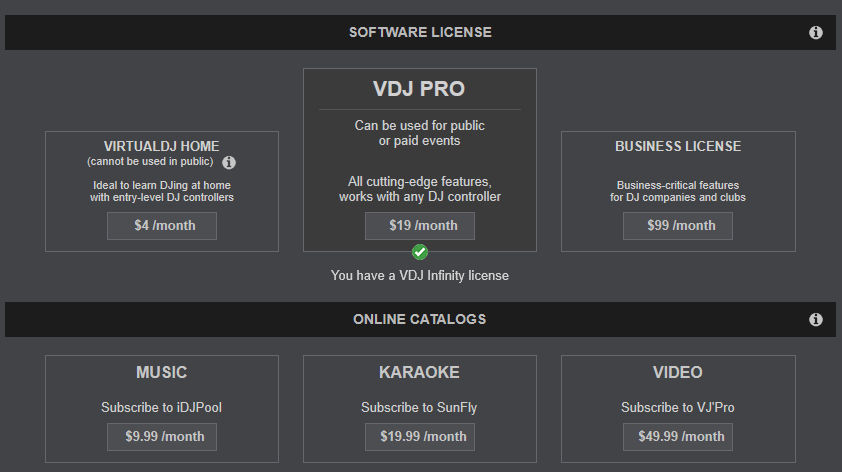Click the SOFTWARE LICENSE section title
This screenshot has height=472, width=842.
(420, 32)
